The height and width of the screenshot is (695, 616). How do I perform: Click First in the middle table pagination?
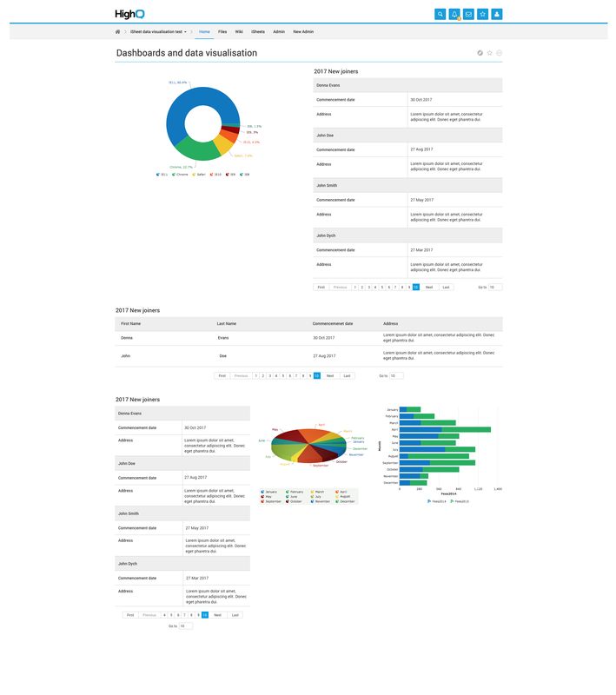coord(222,375)
